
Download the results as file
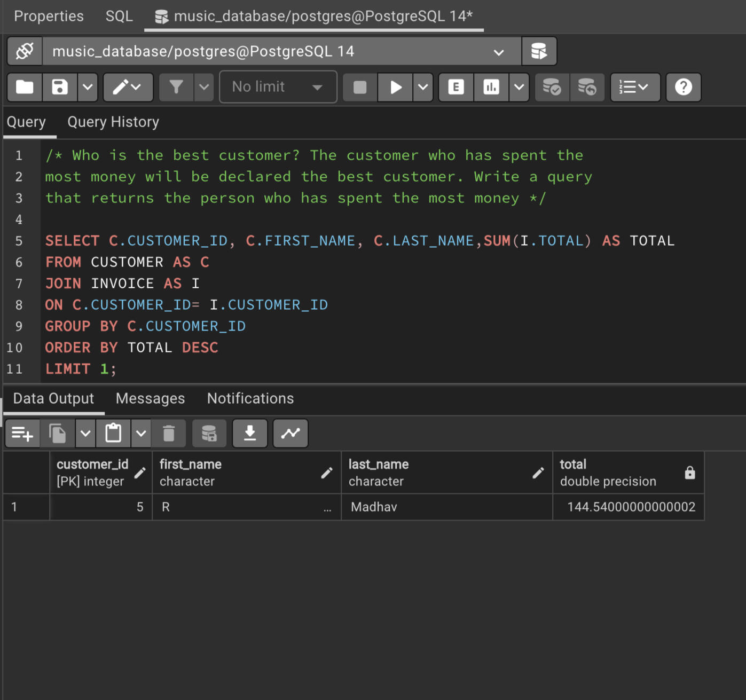tap(250, 433)
